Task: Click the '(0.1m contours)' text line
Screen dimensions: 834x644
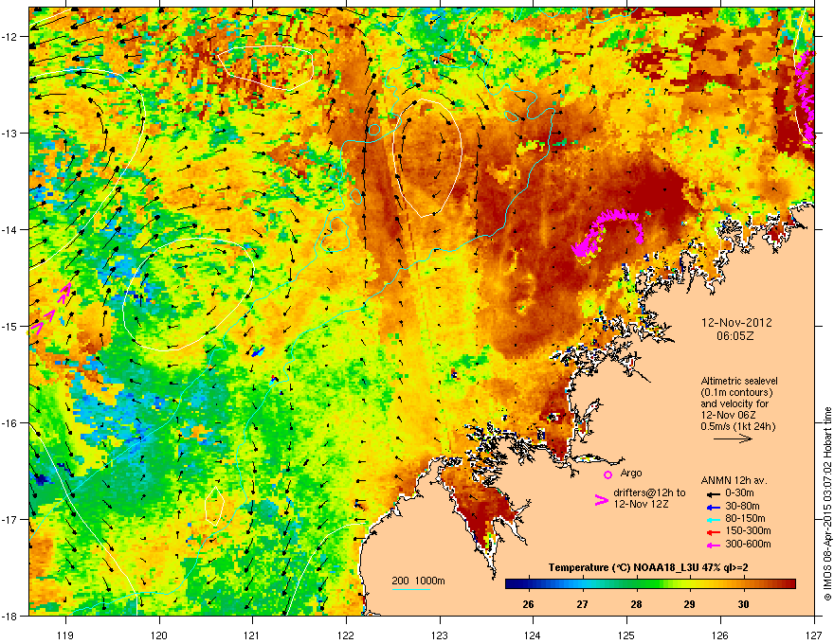Action: [x=737, y=393]
